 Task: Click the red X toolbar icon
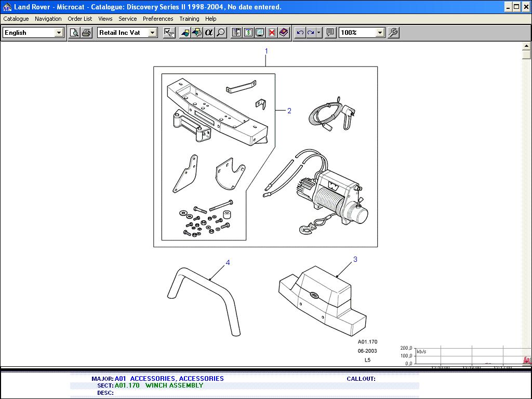[x=272, y=32]
